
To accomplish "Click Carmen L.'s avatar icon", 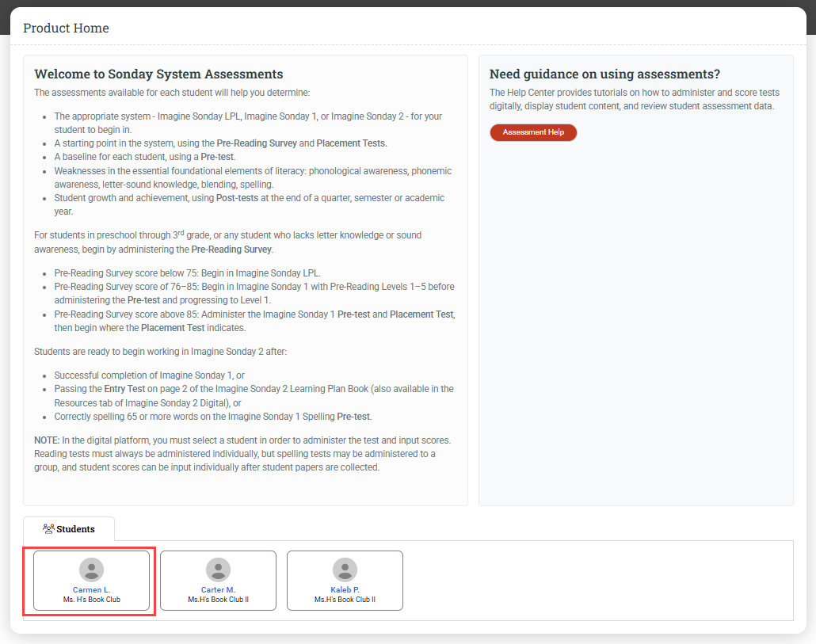I will (92, 570).
